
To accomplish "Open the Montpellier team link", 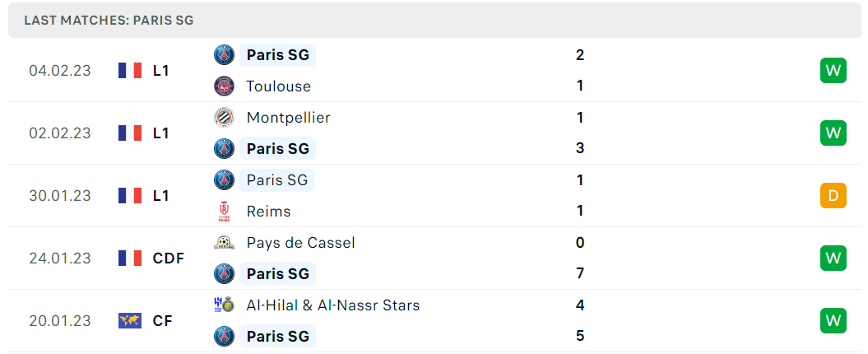I will point(289,118).
